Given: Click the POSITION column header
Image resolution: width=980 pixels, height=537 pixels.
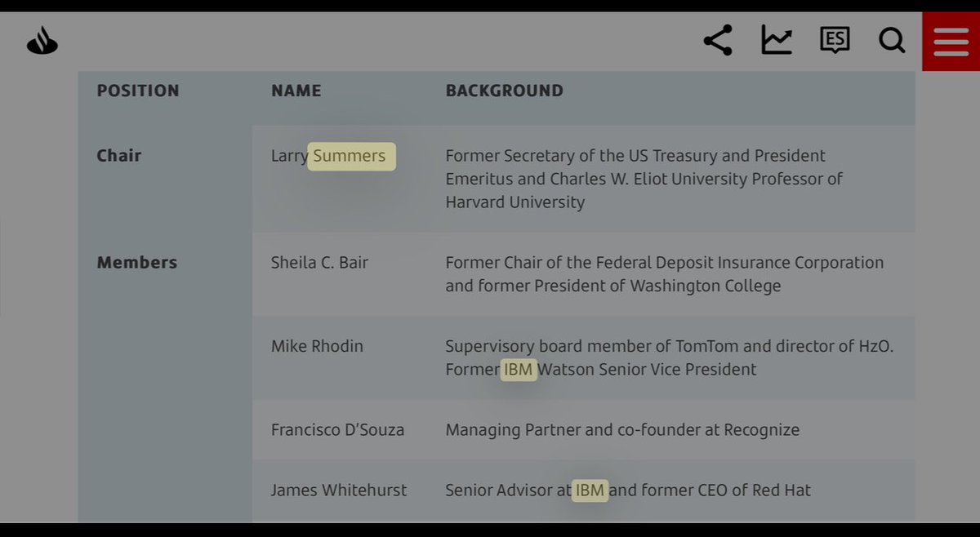Looking at the screenshot, I should click(x=138, y=91).
